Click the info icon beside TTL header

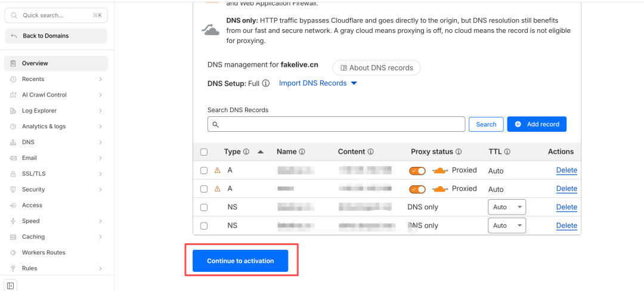507,151
